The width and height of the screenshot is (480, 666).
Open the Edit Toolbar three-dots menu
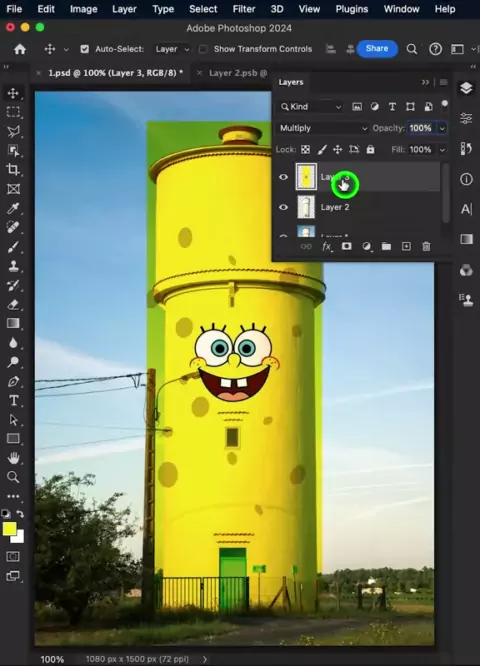coord(13,496)
